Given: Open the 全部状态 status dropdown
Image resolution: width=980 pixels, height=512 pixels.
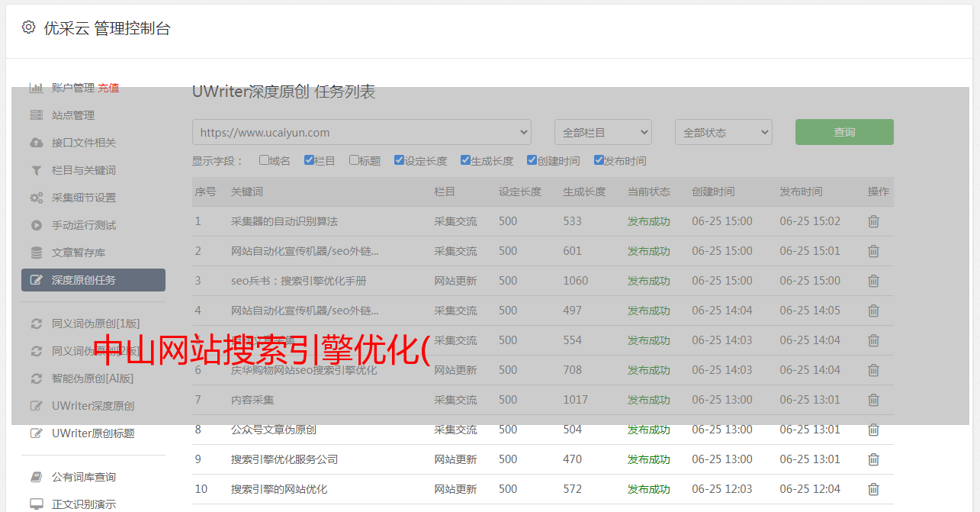Looking at the screenshot, I should point(723,132).
